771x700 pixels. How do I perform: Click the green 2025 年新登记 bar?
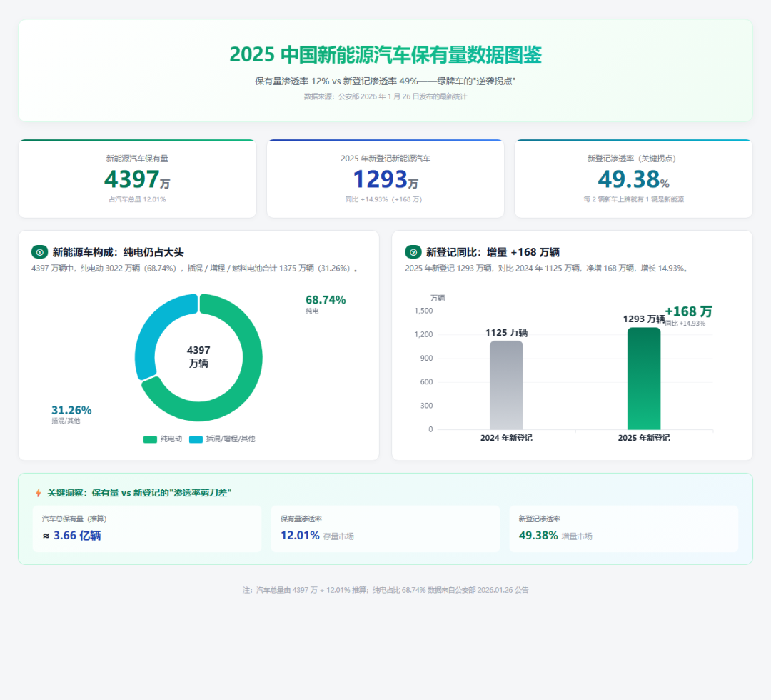pos(644,379)
